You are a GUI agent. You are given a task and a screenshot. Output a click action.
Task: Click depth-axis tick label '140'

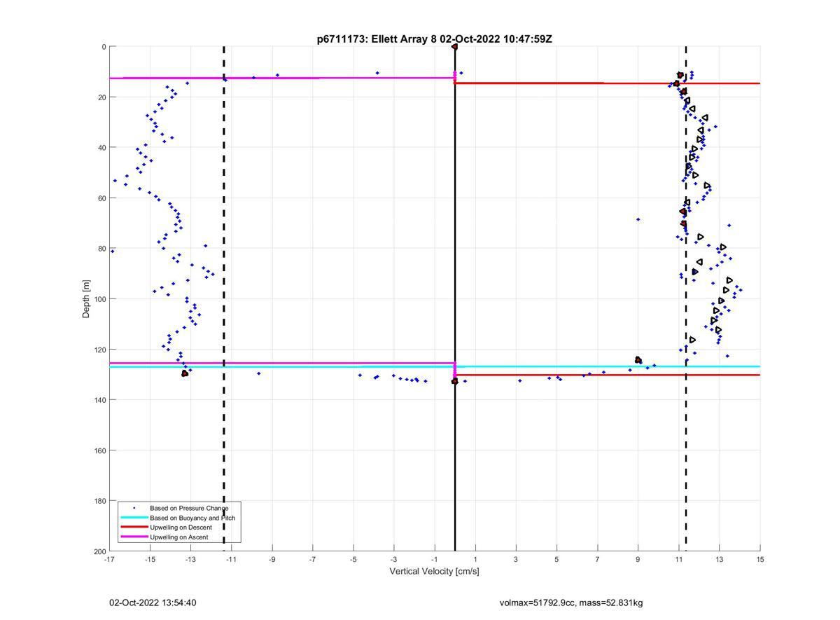click(99, 400)
